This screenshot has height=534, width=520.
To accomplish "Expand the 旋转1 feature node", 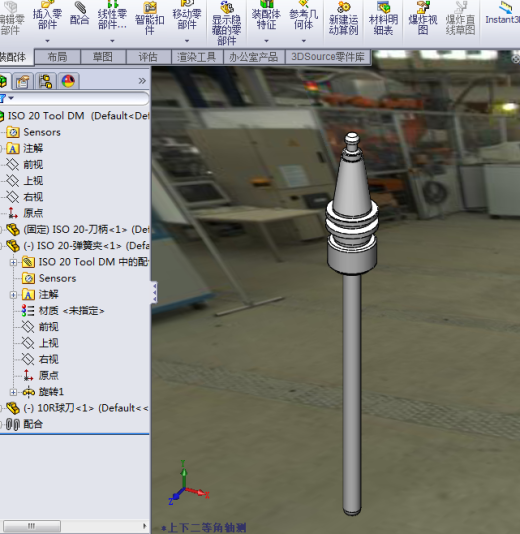I will coord(13,392).
